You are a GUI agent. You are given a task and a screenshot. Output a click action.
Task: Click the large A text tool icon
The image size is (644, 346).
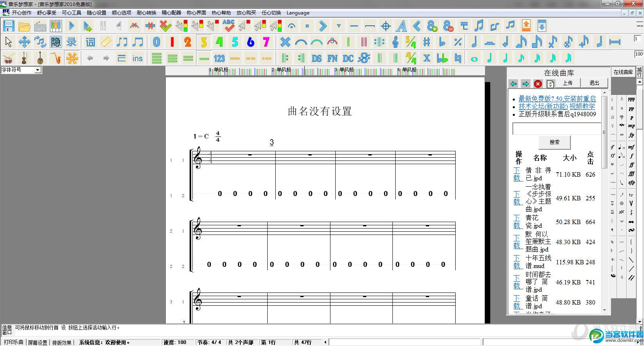[401, 26]
